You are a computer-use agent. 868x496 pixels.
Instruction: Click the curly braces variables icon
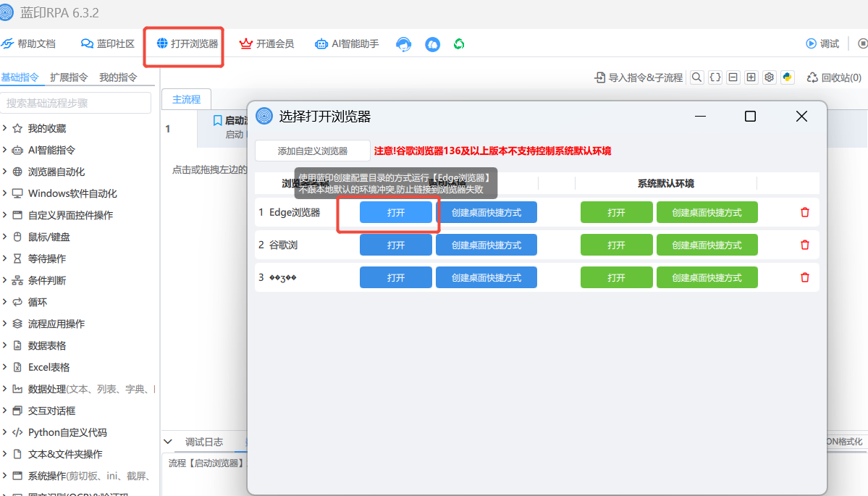715,77
